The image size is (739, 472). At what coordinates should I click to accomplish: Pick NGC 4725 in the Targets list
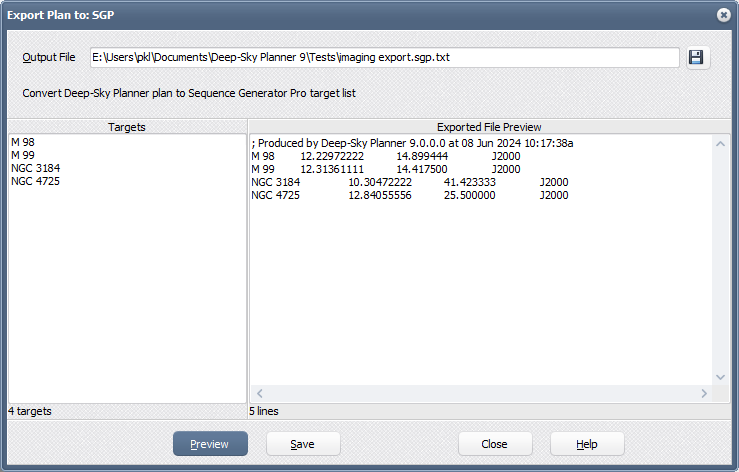pos(36,182)
